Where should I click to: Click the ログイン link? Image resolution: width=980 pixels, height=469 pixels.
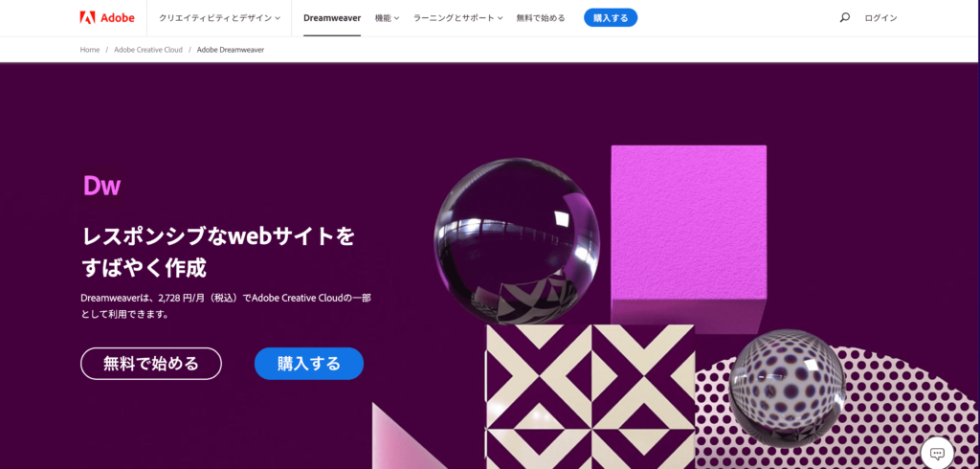point(880,18)
